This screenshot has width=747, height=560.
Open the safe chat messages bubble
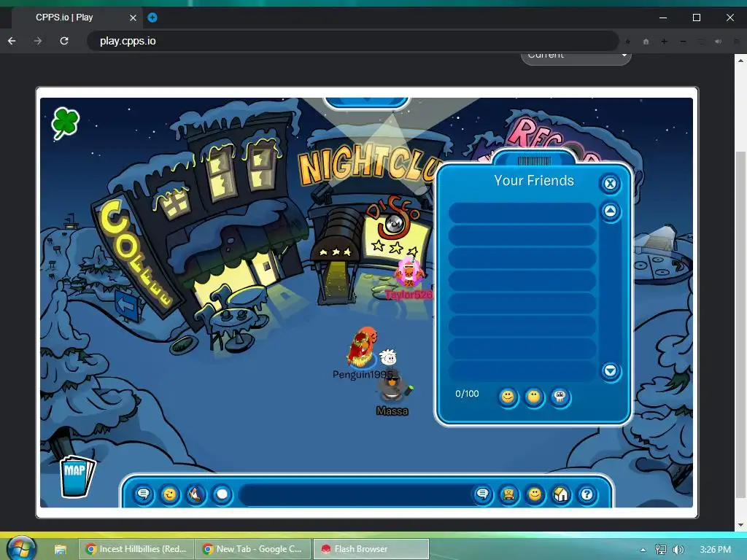click(144, 494)
